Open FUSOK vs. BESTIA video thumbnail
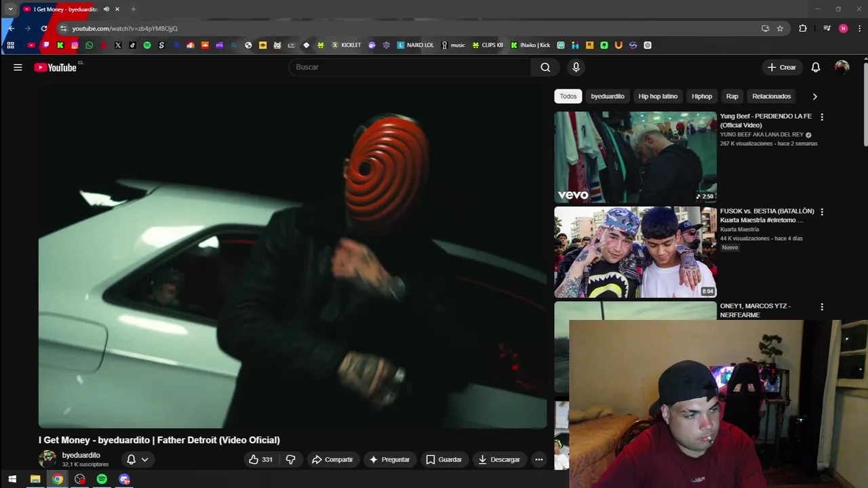The image size is (868, 488). [x=635, y=252]
